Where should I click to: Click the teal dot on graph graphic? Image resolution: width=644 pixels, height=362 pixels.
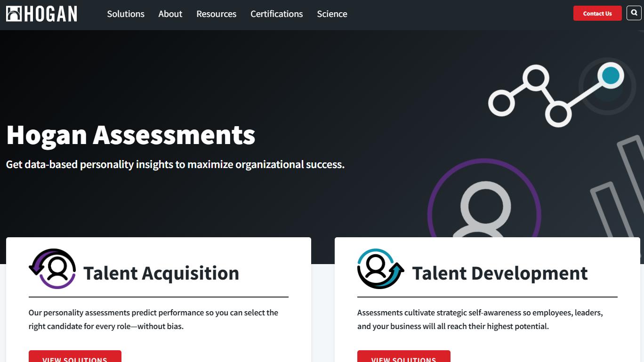tap(611, 75)
